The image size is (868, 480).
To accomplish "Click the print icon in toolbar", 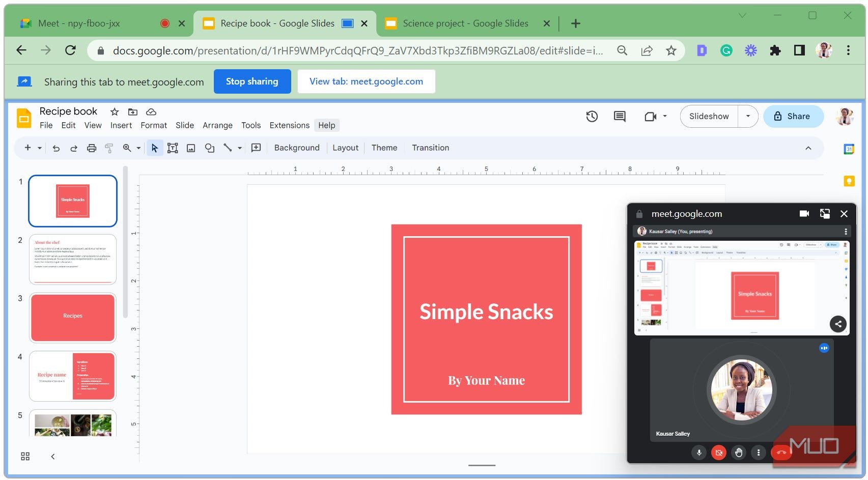I will pos(92,148).
